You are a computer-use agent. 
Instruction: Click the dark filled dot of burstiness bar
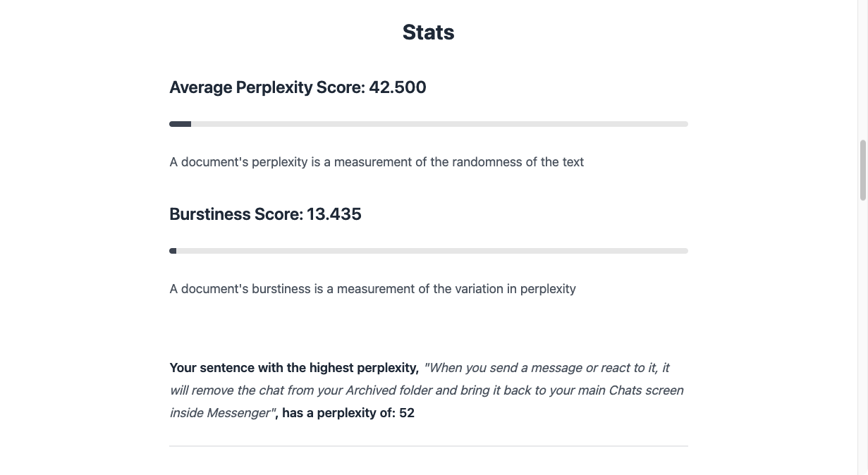click(x=173, y=251)
